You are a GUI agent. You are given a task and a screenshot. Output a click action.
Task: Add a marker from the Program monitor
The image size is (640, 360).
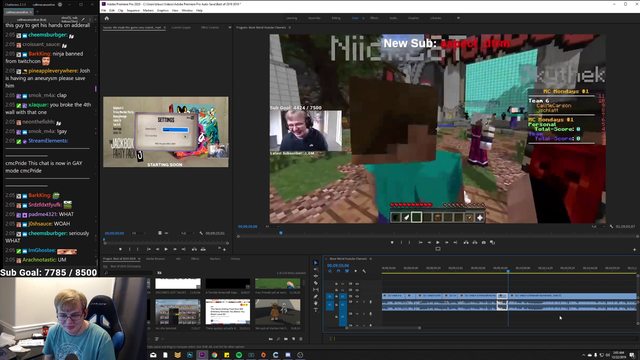click(392, 242)
